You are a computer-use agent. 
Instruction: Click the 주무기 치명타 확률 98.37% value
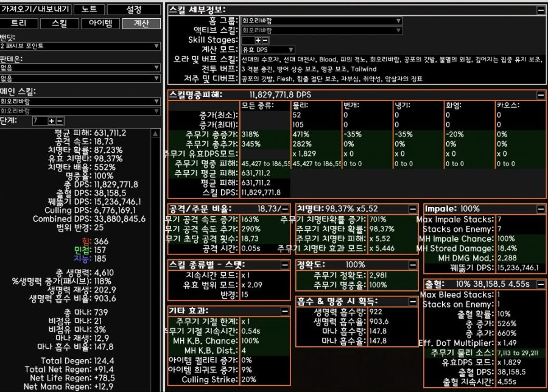coord(382,229)
